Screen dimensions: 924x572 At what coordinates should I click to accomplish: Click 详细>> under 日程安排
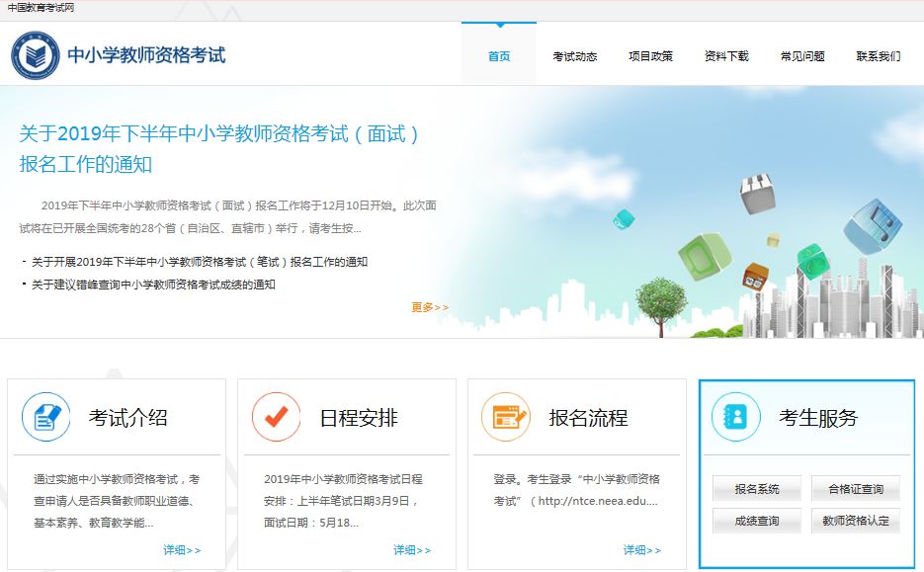click(x=412, y=550)
